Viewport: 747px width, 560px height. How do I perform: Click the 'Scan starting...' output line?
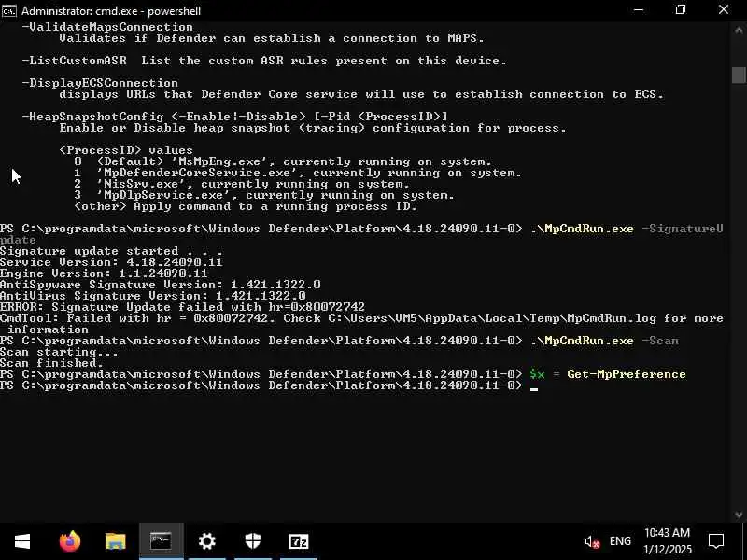[59, 352]
